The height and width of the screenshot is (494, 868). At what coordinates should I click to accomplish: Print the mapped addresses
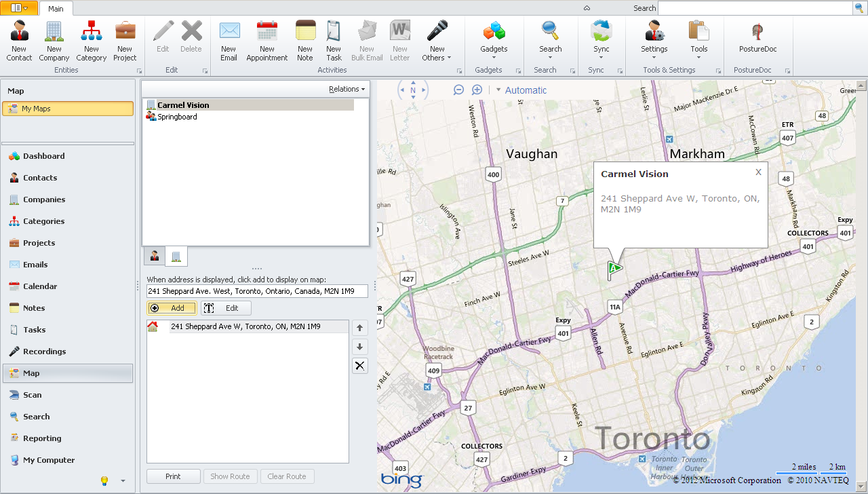[173, 476]
